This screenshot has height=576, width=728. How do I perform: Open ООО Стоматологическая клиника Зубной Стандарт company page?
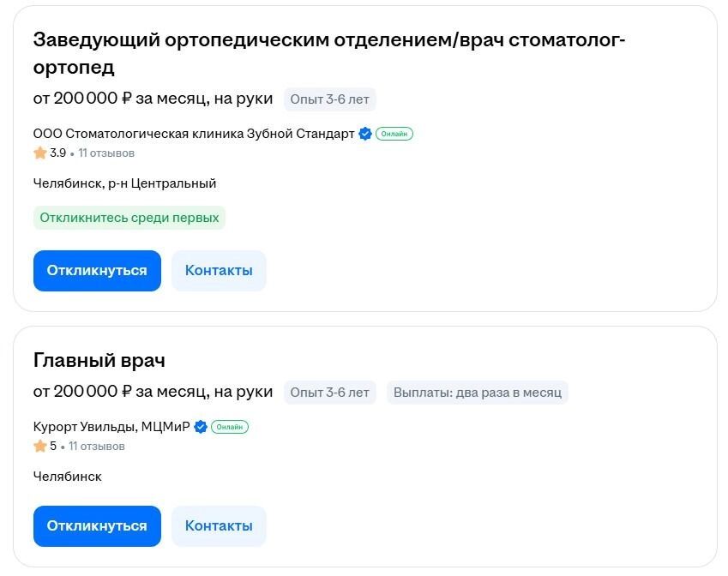point(194,134)
